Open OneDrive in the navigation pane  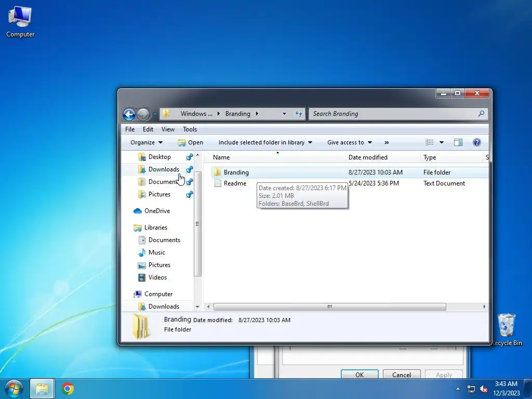pos(157,211)
